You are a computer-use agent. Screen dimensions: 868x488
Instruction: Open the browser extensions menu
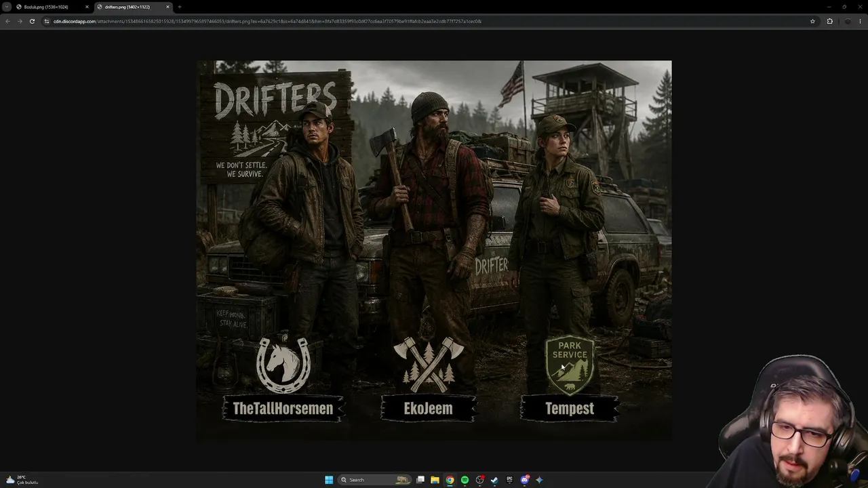(x=829, y=21)
